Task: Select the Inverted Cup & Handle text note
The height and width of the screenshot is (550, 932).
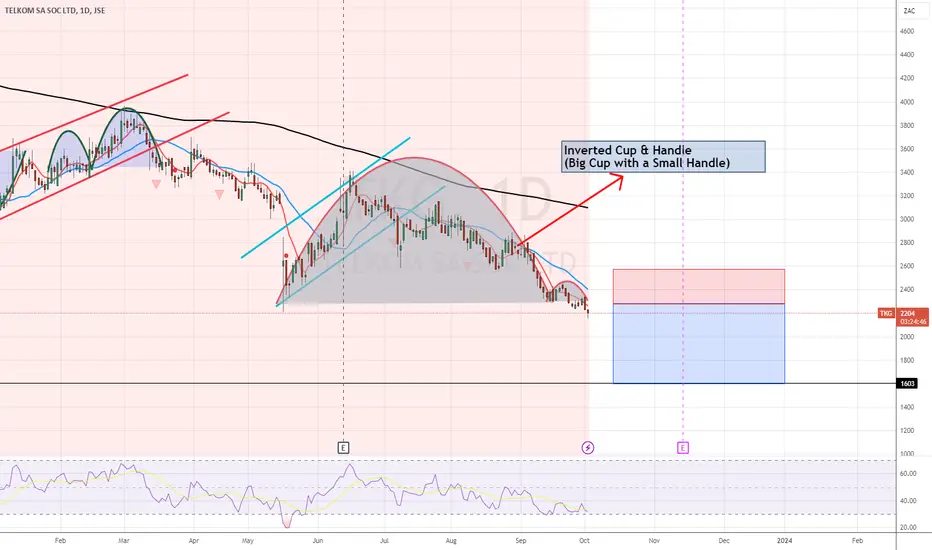Action: tap(663, 156)
